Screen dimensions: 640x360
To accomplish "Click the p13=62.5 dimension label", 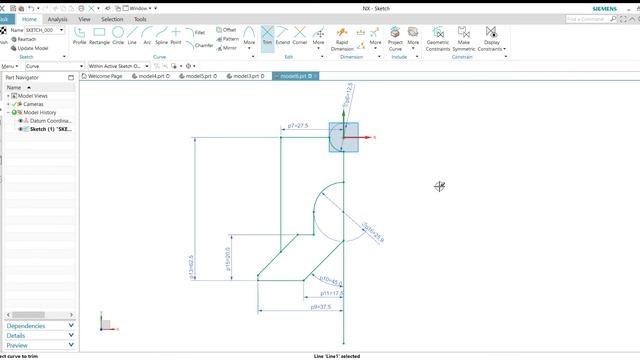I will coord(191,268).
